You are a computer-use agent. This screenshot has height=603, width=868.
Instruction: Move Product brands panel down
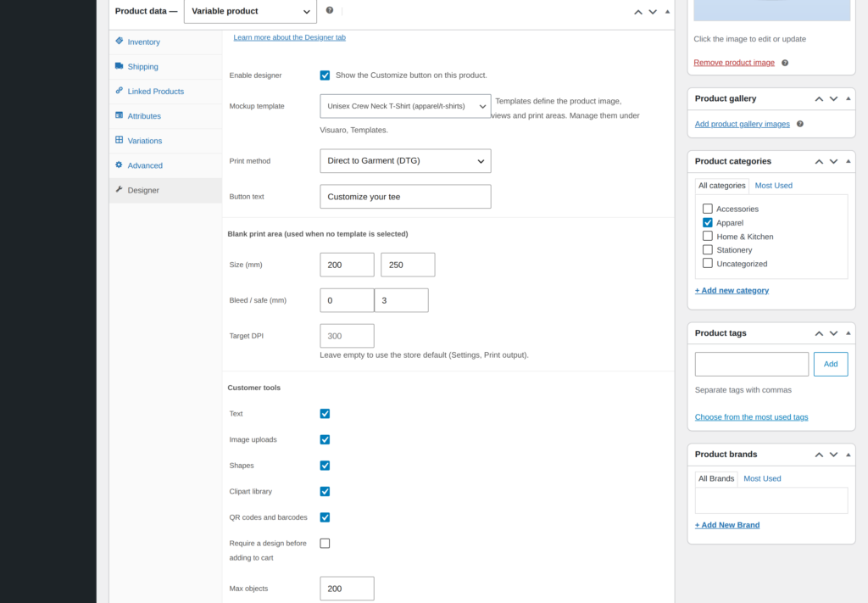834,454
